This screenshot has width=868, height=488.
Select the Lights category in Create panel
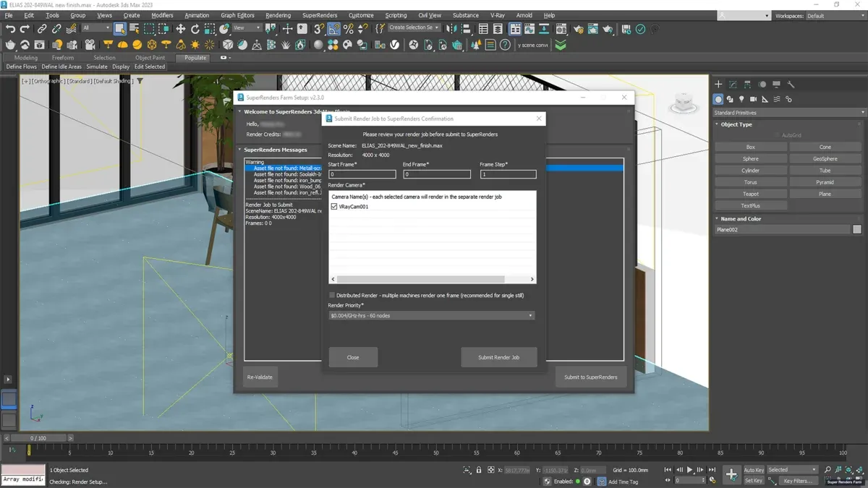pos(741,99)
